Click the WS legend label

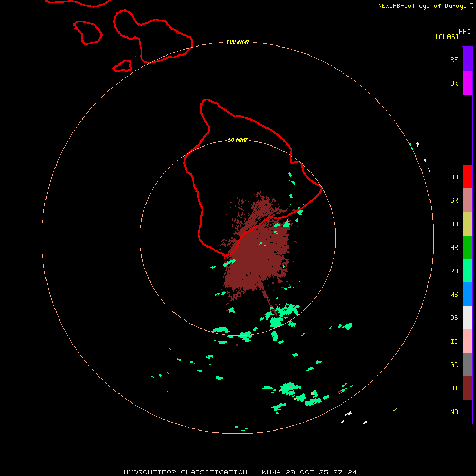coord(454,295)
